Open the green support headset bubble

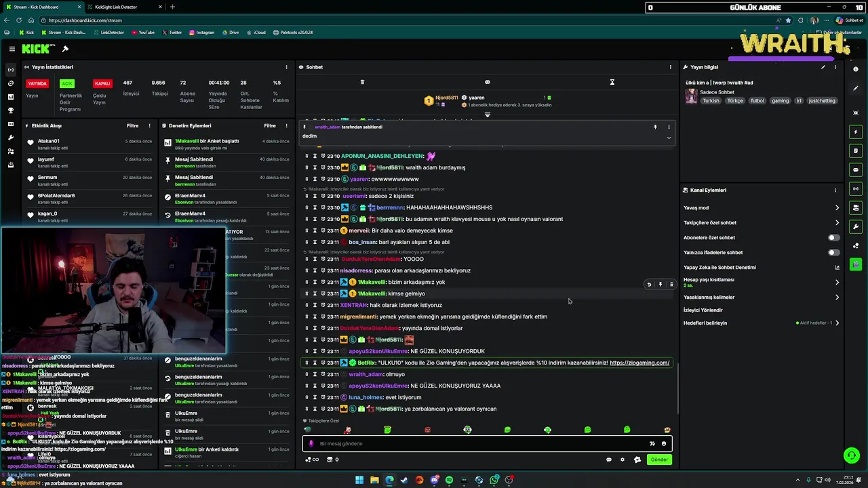(x=851, y=455)
